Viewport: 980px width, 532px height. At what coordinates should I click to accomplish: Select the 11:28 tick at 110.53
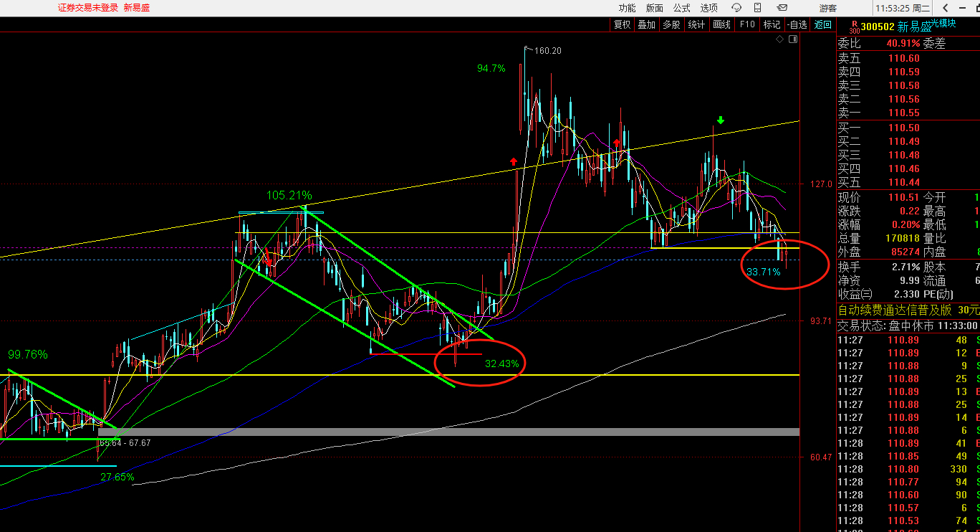click(908, 521)
